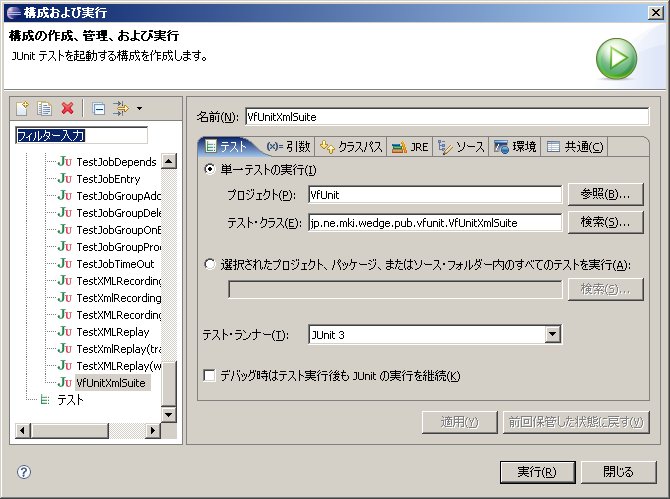Click the tree's scroll-up arrow
The image size is (670, 499).
(x=169, y=161)
